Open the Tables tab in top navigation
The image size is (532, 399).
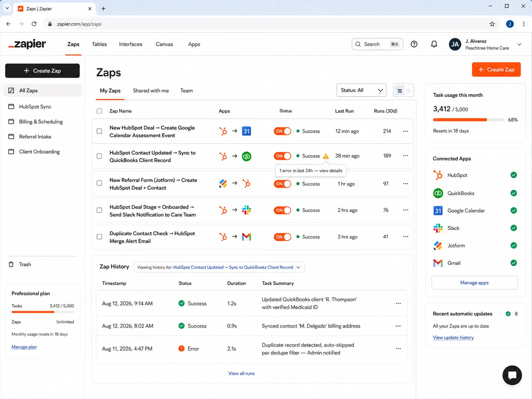(99, 44)
